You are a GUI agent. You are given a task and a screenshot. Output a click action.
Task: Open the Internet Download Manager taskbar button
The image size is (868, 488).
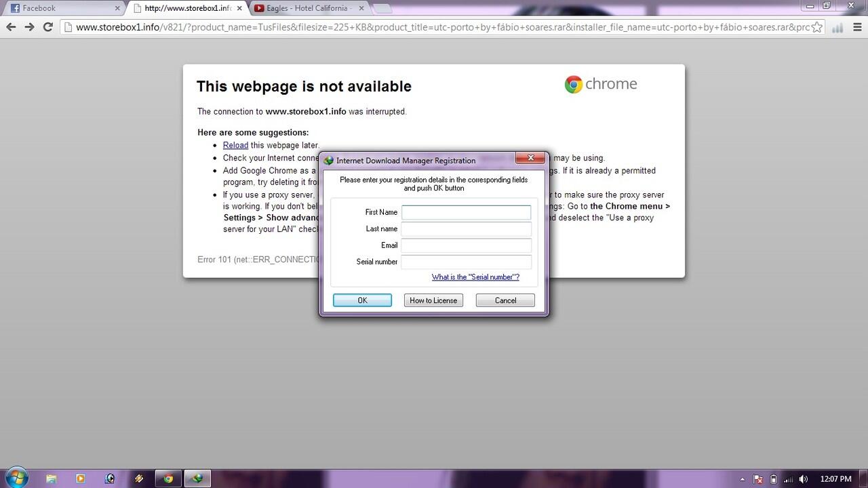197,478
